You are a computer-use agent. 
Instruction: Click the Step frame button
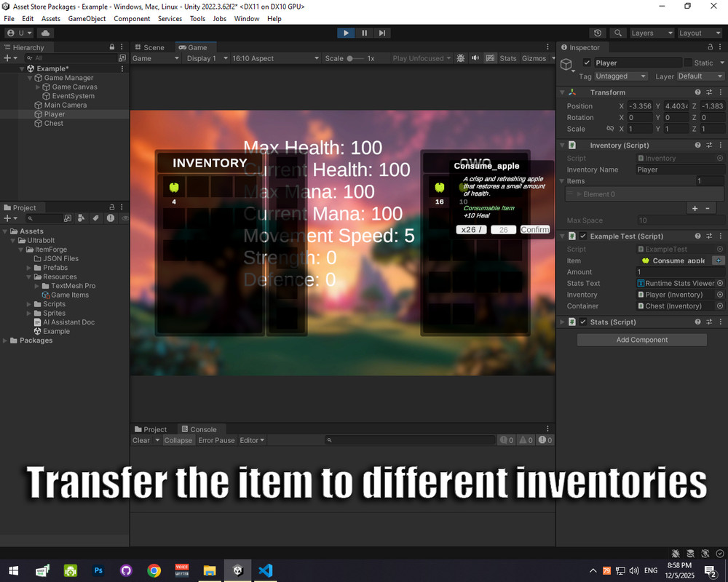tap(382, 33)
